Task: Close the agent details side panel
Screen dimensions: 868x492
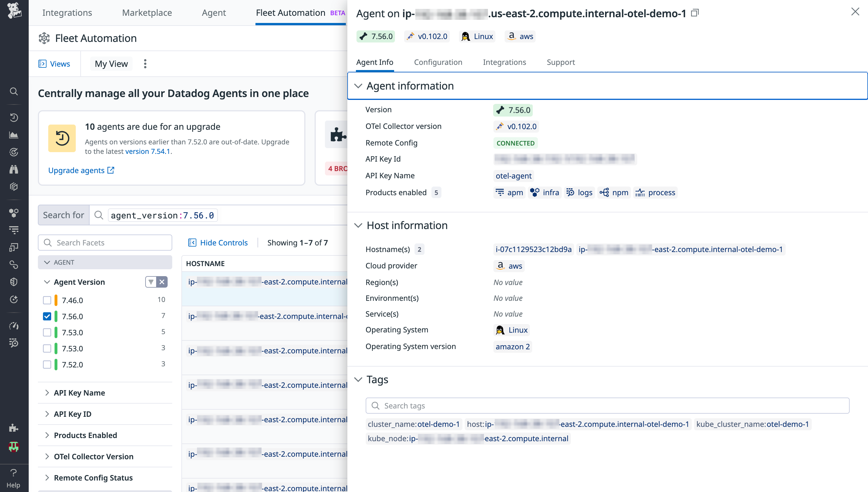Action: click(x=855, y=11)
